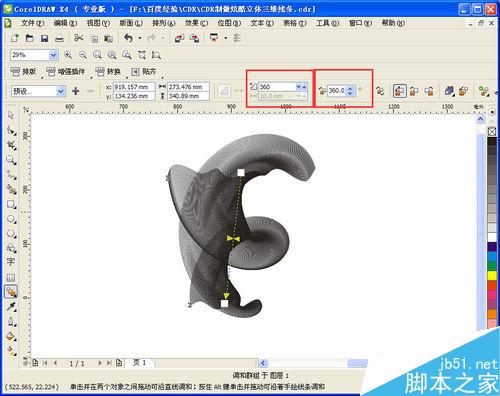The height and width of the screenshot is (396, 500).
Task: Click the x position field 919.157 mm
Action: (134, 87)
